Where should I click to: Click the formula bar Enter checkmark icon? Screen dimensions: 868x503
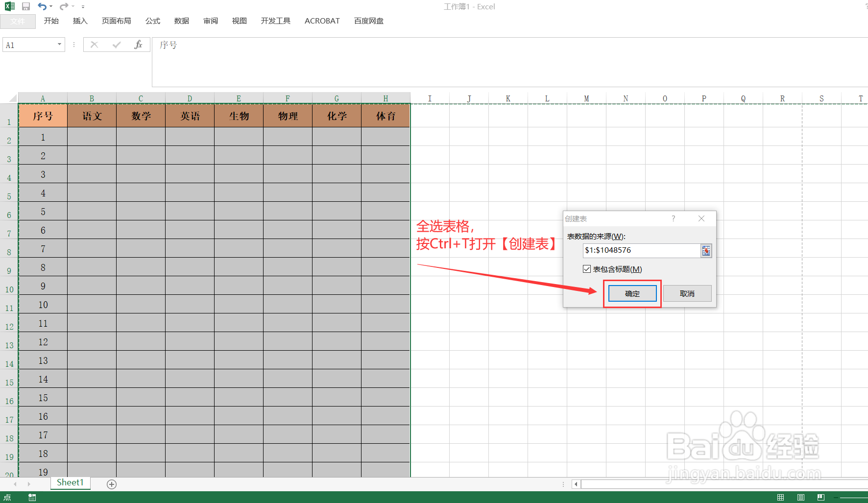coord(117,45)
